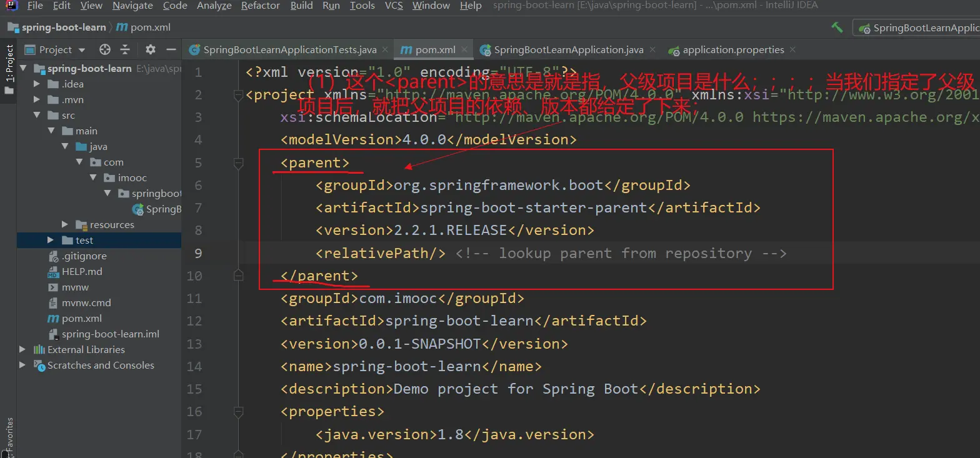The width and height of the screenshot is (980, 458).
Task: Toggle fold marker at closing parent tag
Action: pos(238,276)
